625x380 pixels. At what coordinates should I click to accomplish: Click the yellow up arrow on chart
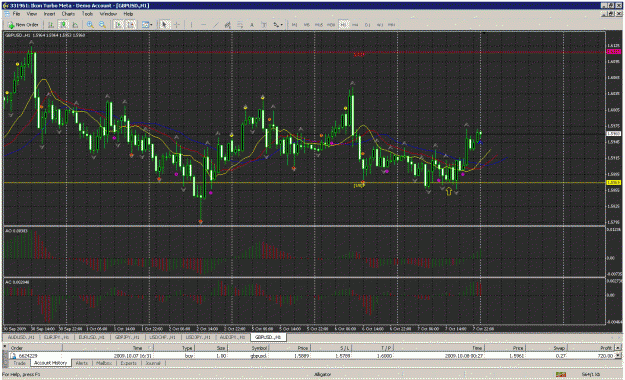(449, 191)
